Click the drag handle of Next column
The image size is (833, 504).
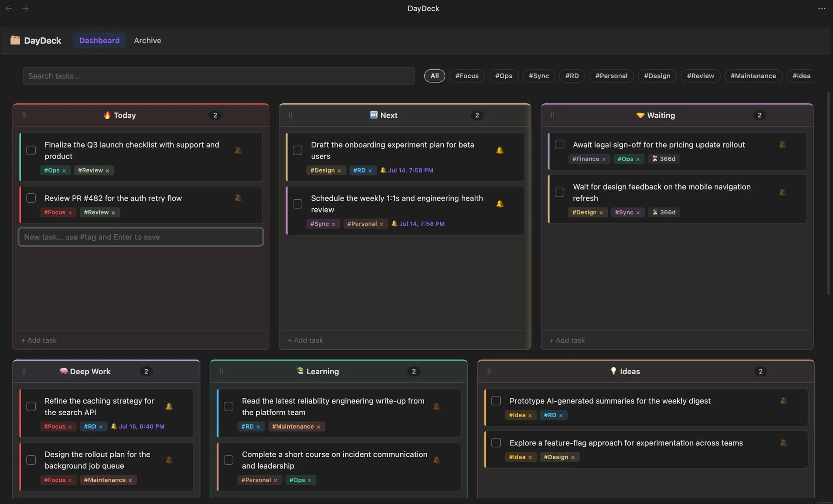[290, 115]
